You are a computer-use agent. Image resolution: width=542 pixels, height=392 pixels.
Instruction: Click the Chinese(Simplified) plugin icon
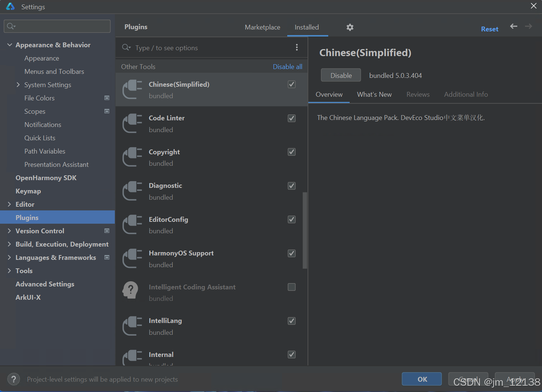tap(132, 90)
